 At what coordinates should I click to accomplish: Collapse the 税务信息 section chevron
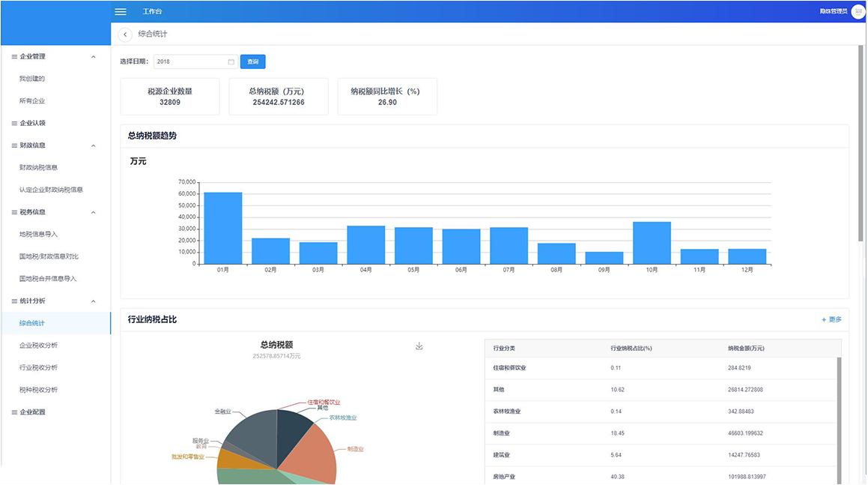[93, 212]
